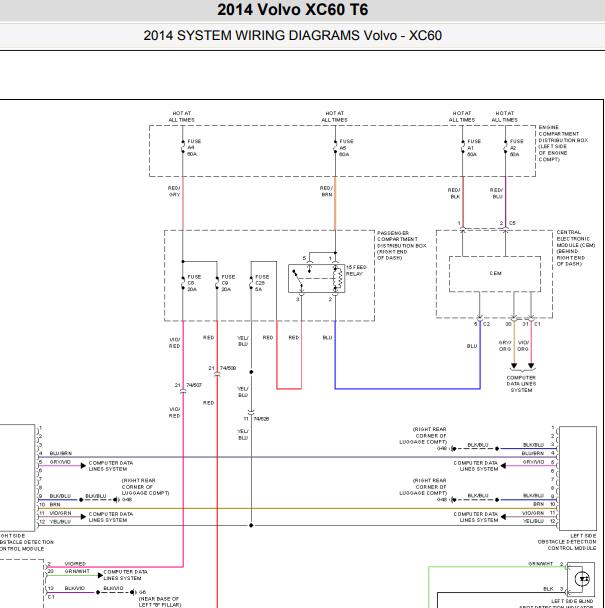This screenshot has width=605, height=608.
Task: Click the "(REAR BASE OF LEFT B PILLAR)" note
Action: [159, 602]
